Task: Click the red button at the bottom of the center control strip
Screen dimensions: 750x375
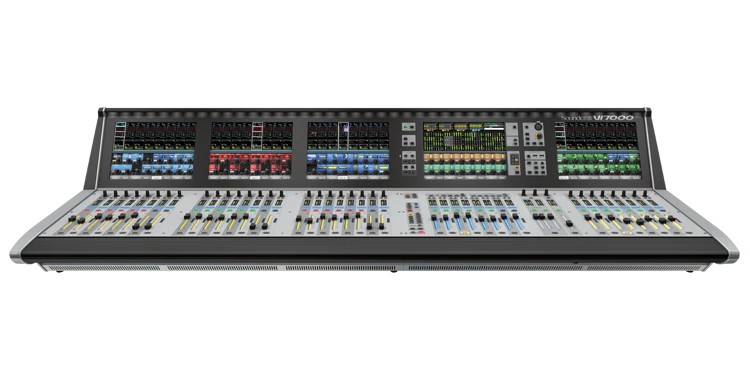Action: [421, 232]
